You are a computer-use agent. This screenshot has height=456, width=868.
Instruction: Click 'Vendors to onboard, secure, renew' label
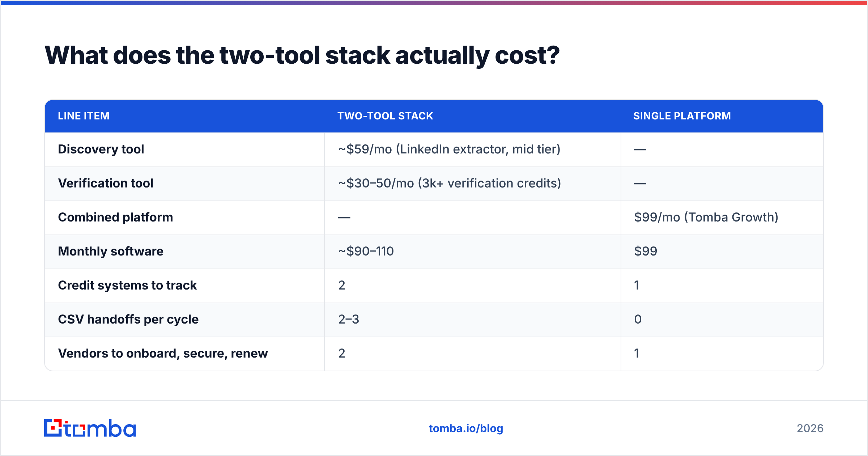click(163, 354)
